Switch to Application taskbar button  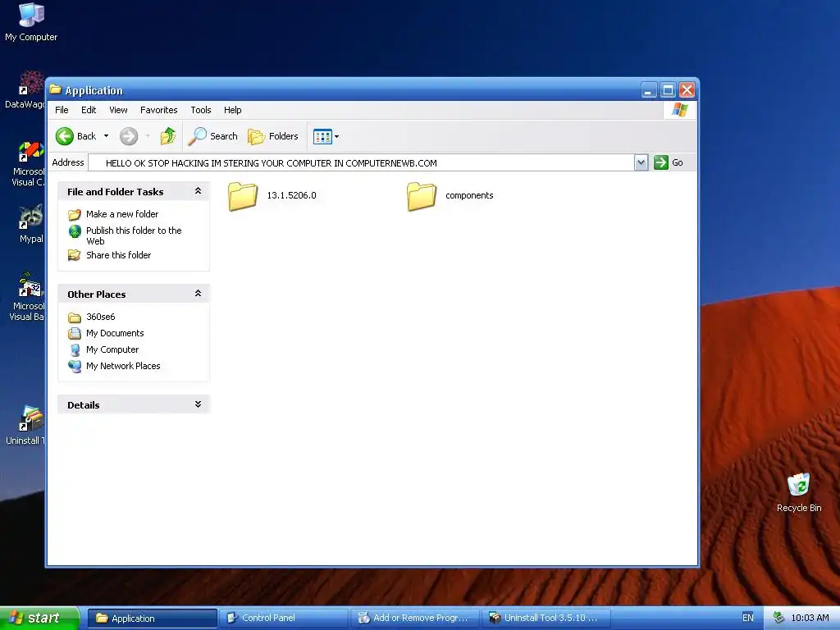pyautogui.click(x=153, y=619)
